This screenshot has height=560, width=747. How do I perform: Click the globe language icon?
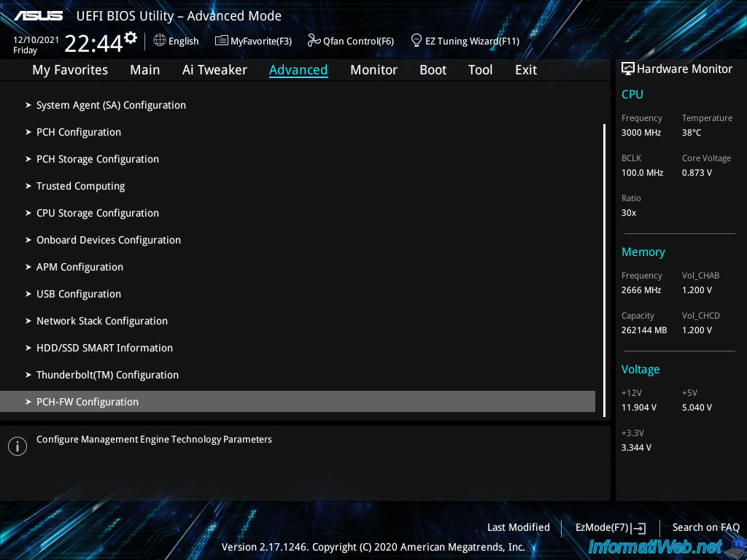160,41
